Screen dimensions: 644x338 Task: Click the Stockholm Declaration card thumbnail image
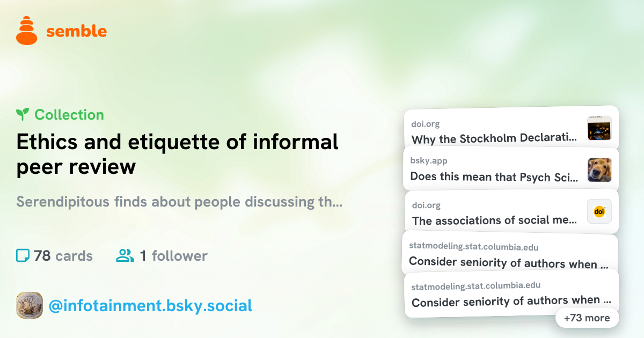599,128
